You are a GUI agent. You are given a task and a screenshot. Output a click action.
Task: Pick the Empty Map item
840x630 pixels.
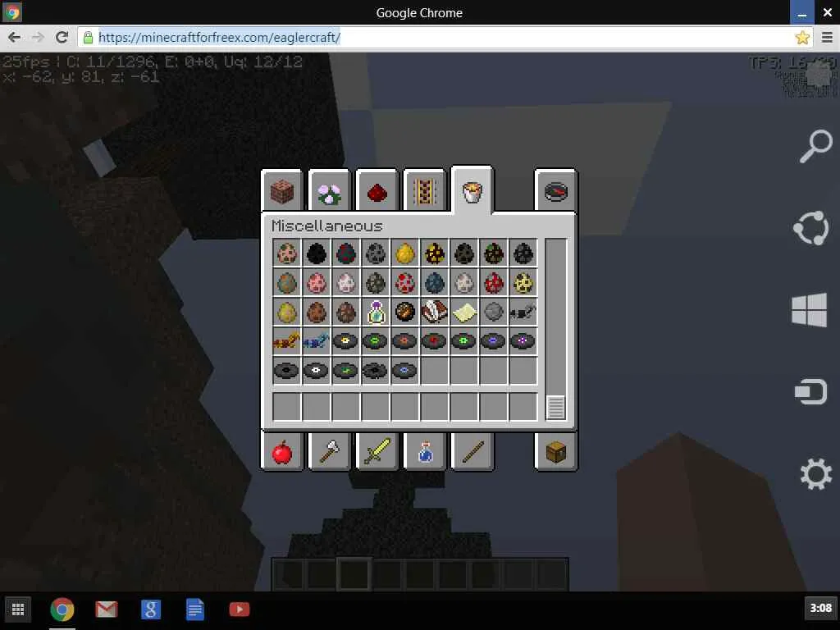[x=464, y=312]
